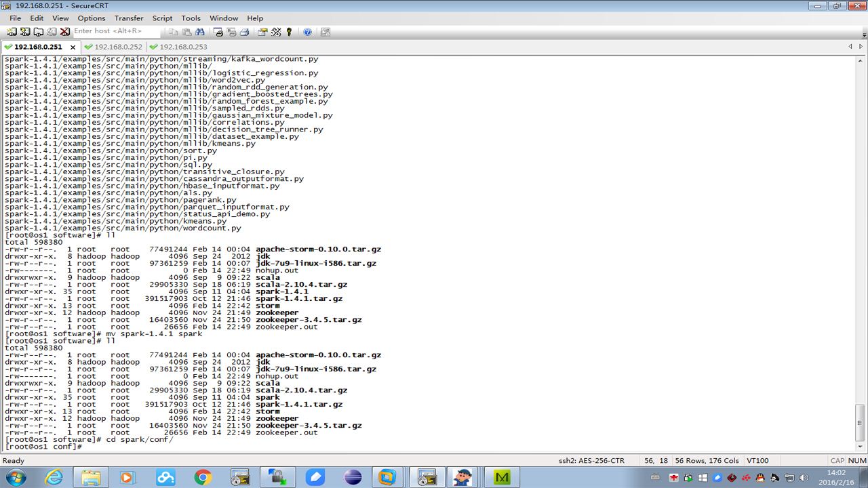This screenshot has height=488, width=868.
Task: Open the Options menu
Action: 91,18
